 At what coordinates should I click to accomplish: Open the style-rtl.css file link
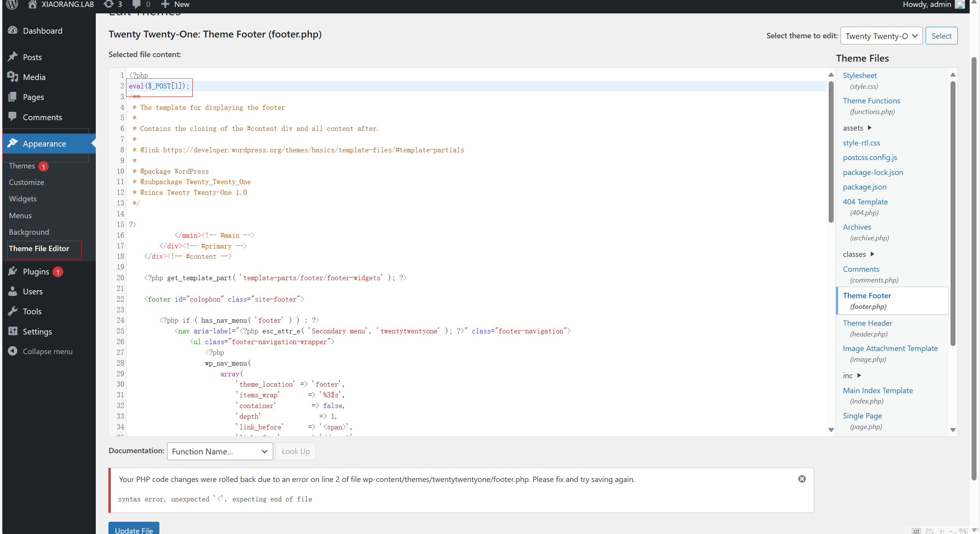coord(861,143)
